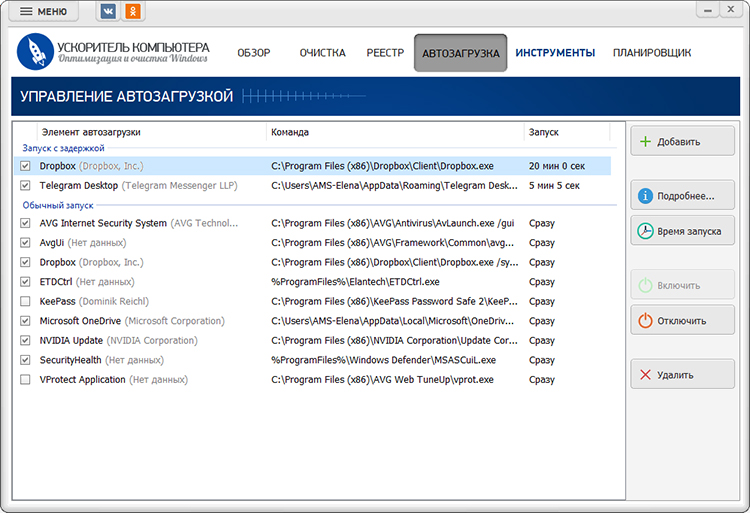
Task: Minimize the window
Action: tap(708, 10)
